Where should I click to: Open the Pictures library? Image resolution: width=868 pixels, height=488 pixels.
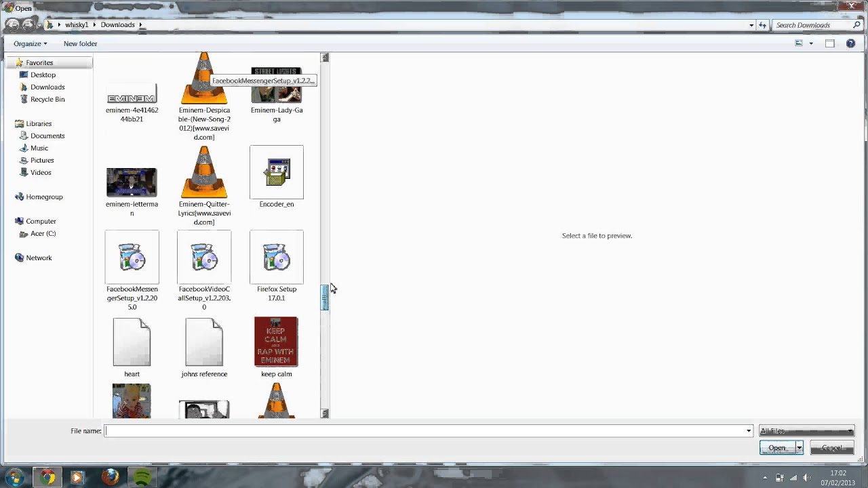click(42, 160)
